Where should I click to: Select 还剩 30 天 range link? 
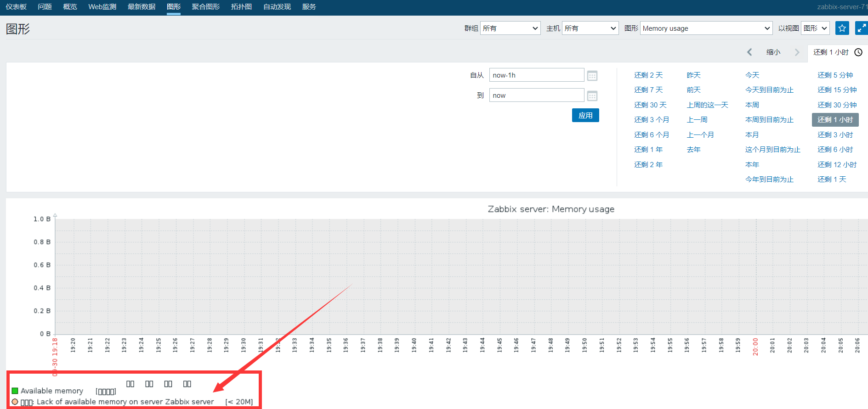pyautogui.click(x=650, y=105)
